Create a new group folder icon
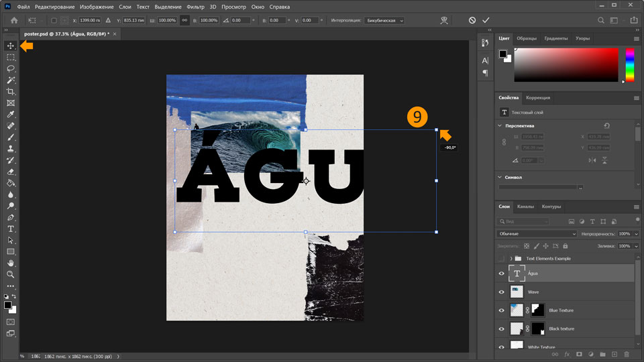The image size is (644, 362). click(602, 354)
